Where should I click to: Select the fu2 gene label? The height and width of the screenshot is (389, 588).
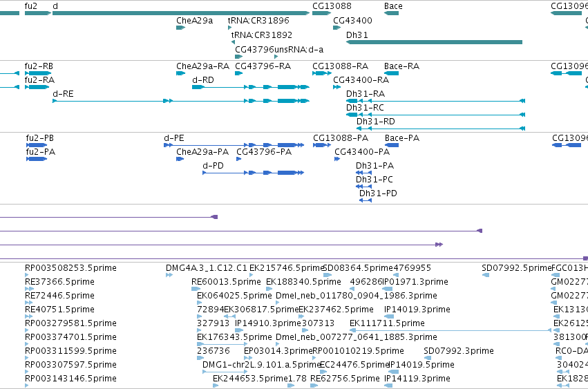31,6
